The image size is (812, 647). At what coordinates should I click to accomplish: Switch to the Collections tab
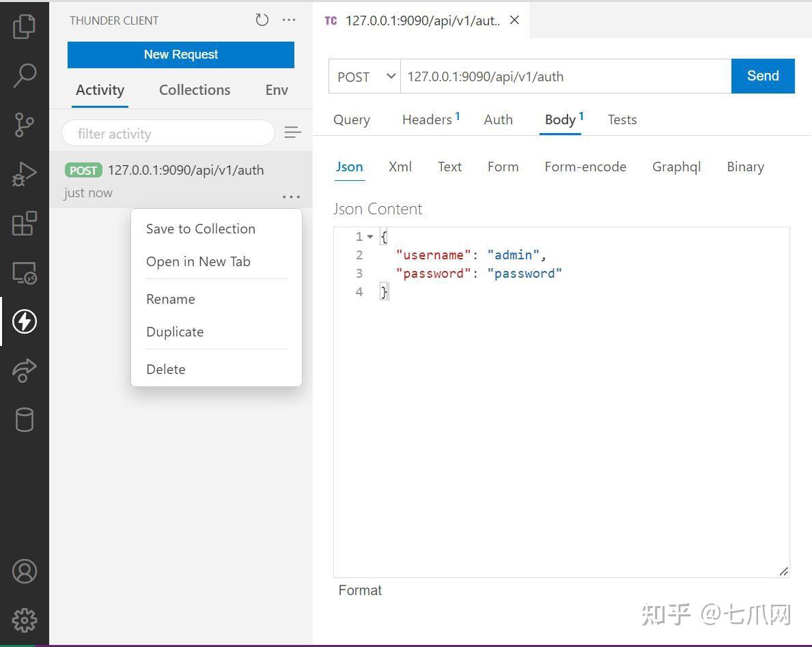[x=194, y=89]
